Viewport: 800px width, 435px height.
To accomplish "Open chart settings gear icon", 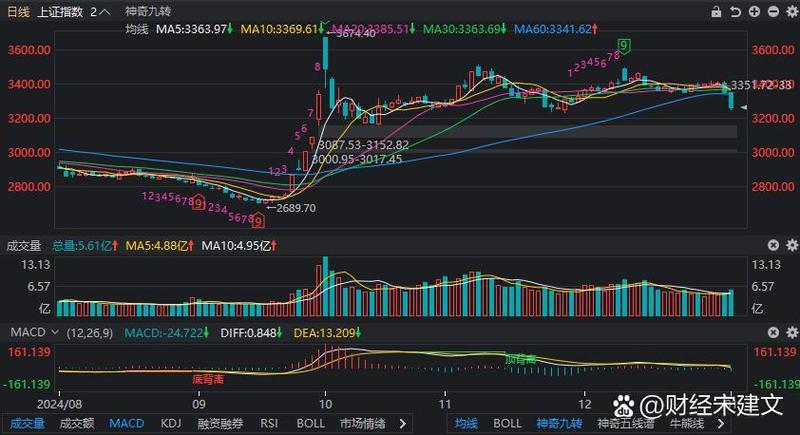I will tap(790, 12).
